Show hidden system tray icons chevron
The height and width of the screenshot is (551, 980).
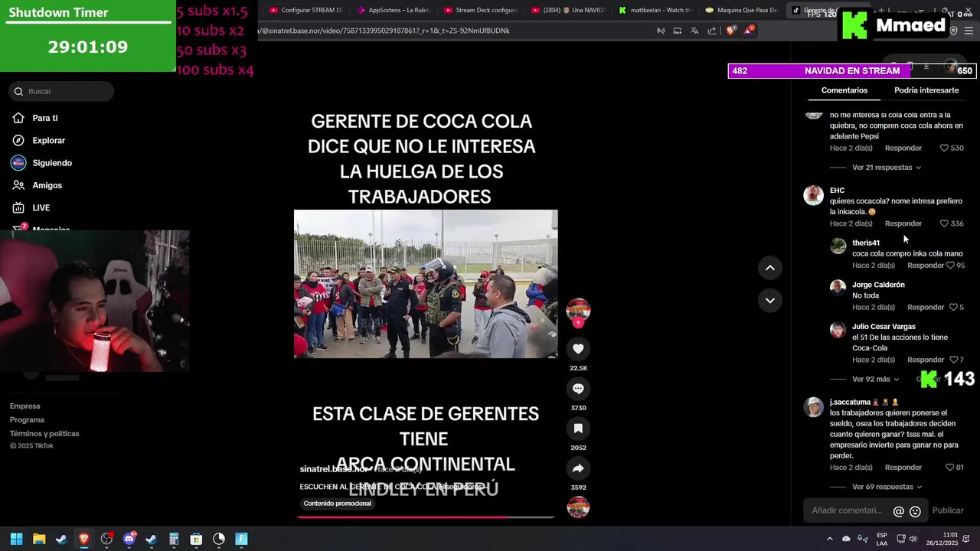click(829, 539)
